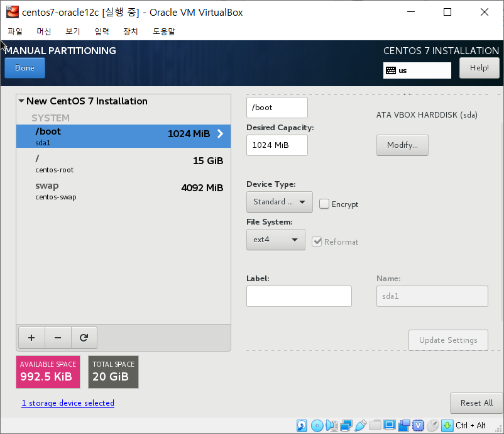Image resolution: width=504 pixels, height=434 pixels.
Task: Toggle the Reformat checkbox
Action: (x=317, y=242)
